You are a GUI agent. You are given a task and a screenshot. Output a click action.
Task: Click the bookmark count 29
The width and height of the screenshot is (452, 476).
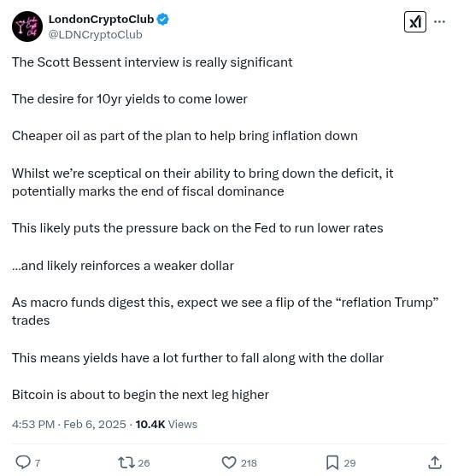[x=349, y=463]
